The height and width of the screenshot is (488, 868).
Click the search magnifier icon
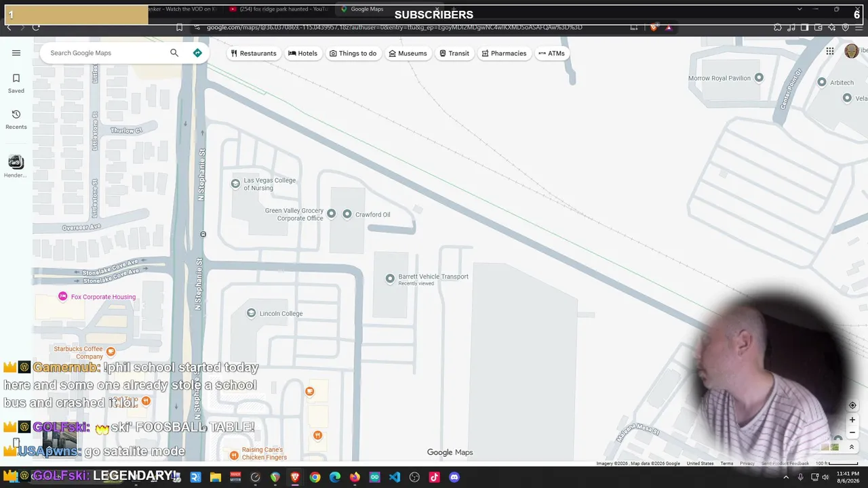tap(174, 53)
